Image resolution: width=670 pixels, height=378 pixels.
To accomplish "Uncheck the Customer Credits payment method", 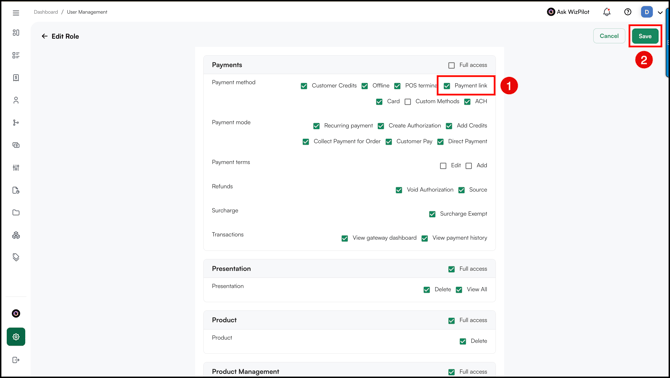I will (x=304, y=86).
